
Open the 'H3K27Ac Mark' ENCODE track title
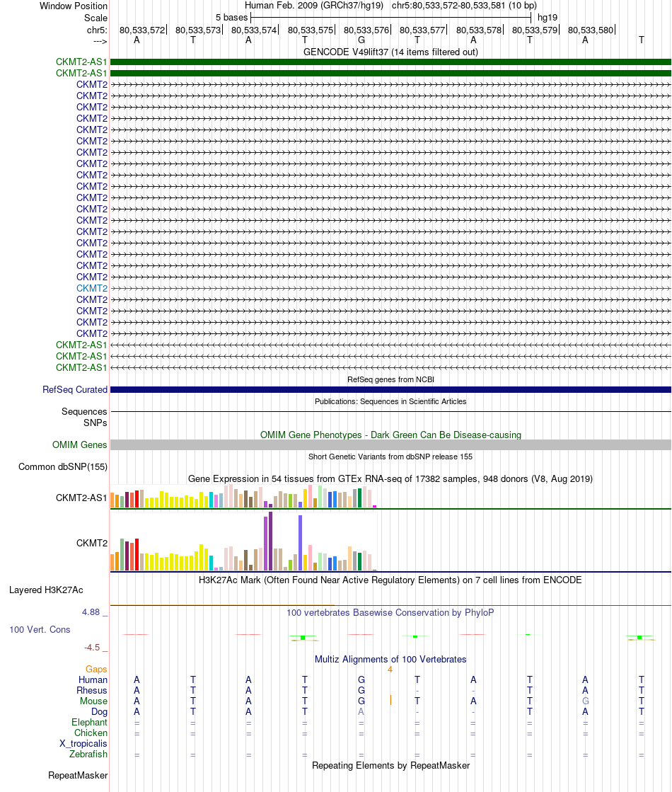tap(390, 580)
